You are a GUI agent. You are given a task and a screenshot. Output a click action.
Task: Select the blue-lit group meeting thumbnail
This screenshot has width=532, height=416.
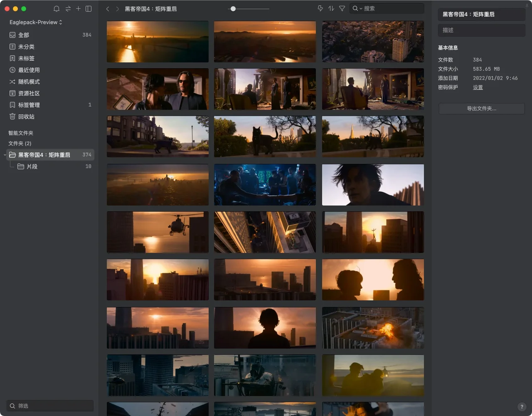[265, 185]
